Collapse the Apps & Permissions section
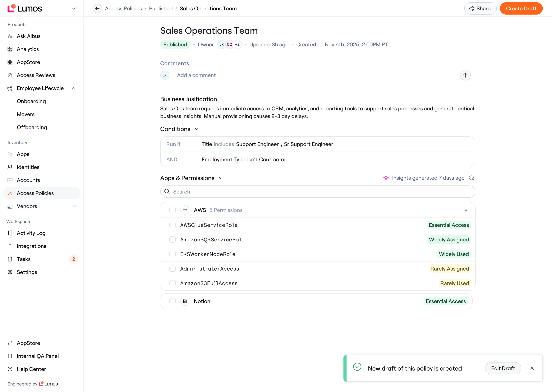The image size is (552, 392). point(221,178)
